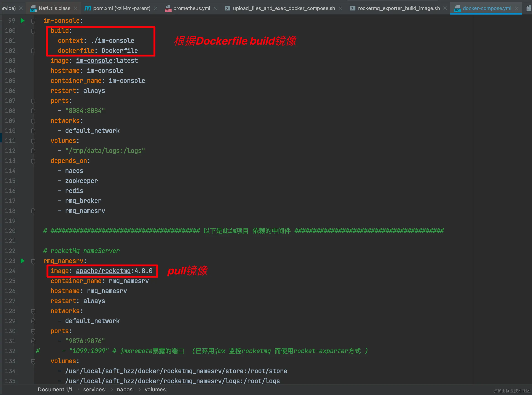Image resolution: width=532 pixels, height=395 pixels.
Task: Select services breadcrumb in status bar
Action: click(94, 390)
